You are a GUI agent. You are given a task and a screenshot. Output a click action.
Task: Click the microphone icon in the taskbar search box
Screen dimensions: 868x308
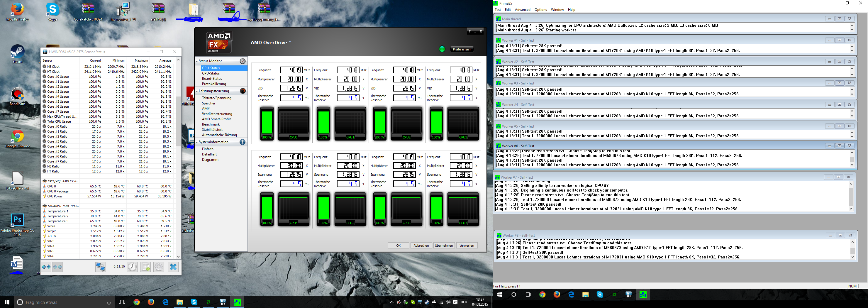point(108,302)
